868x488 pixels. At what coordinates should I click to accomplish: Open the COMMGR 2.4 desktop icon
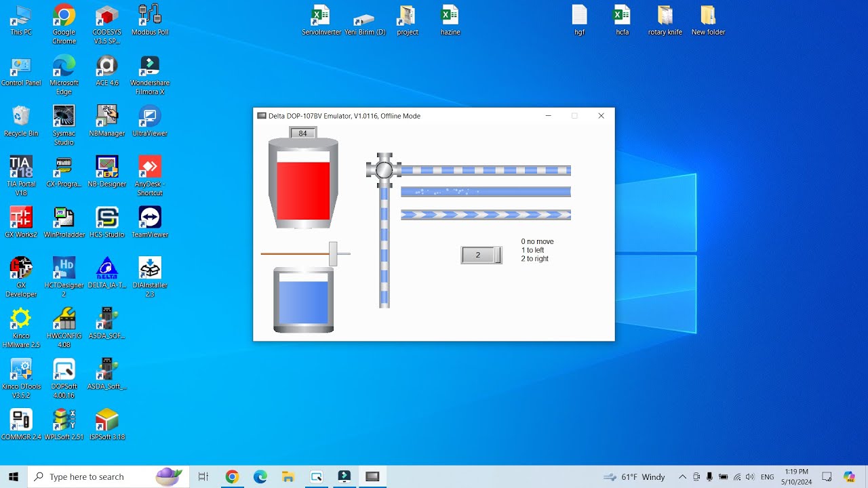21,425
